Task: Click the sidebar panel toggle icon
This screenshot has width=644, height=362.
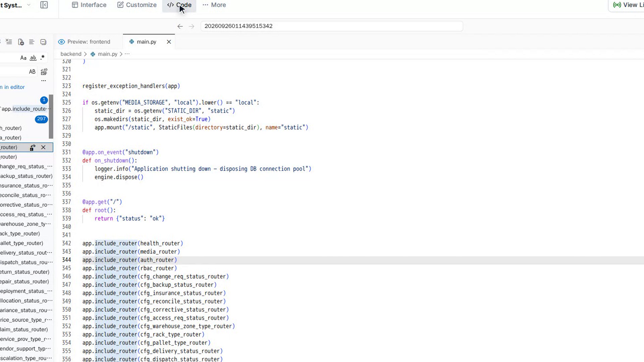Action: pos(44,5)
